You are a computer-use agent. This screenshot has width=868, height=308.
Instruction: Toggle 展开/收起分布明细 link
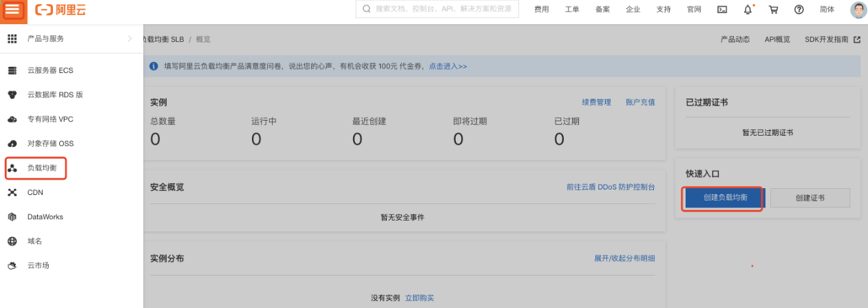click(624, 258)
